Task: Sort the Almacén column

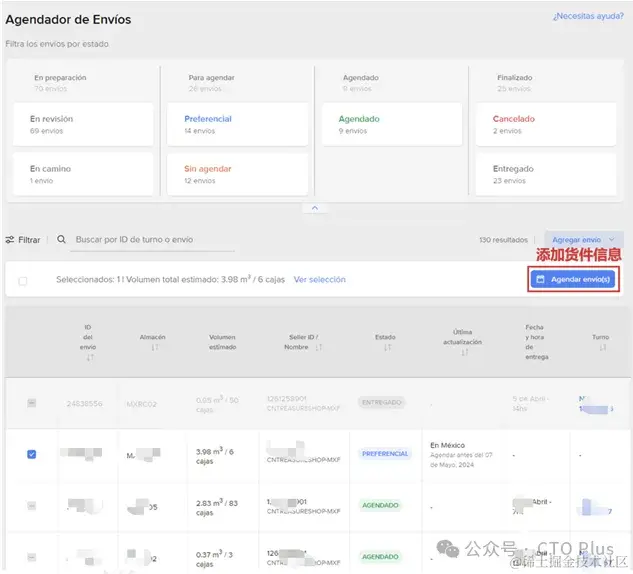Action: pos(155,348)
